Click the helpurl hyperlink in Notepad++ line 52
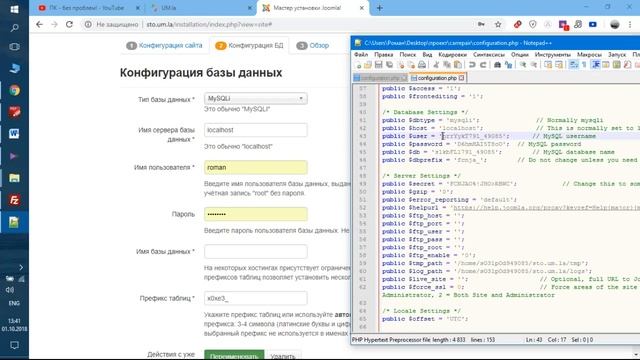This screenshot has width=640, height=360. (x=546, y=208)
